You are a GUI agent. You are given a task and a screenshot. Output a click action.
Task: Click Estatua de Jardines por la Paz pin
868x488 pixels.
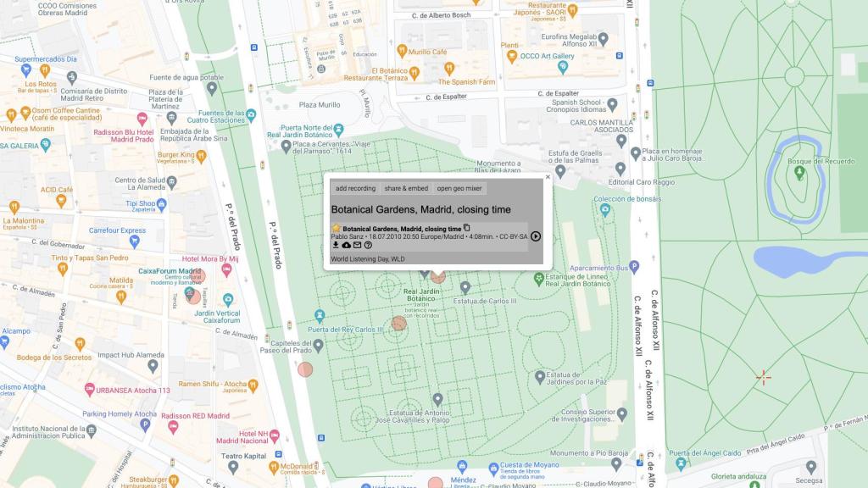[x=540, y=377]
